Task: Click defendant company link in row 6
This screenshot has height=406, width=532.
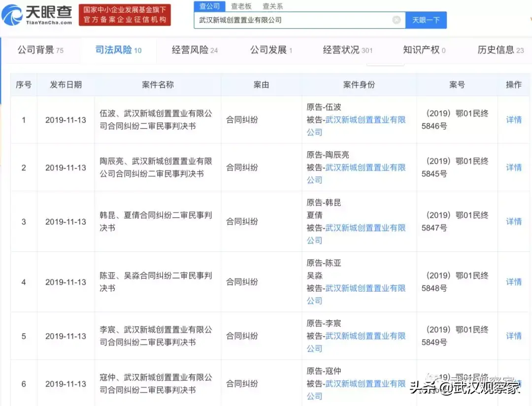Action: pyautogui.click(x=356, y=390)
